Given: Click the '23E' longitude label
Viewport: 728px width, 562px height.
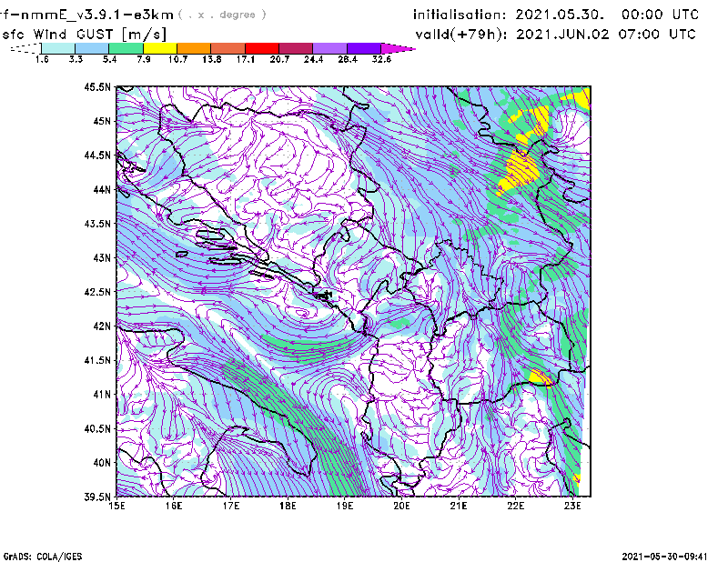Looking at the screenshot, I should pos(572,506).
